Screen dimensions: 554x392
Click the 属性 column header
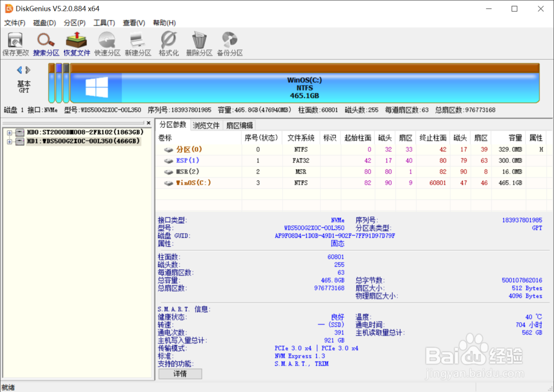click(536, 138)
